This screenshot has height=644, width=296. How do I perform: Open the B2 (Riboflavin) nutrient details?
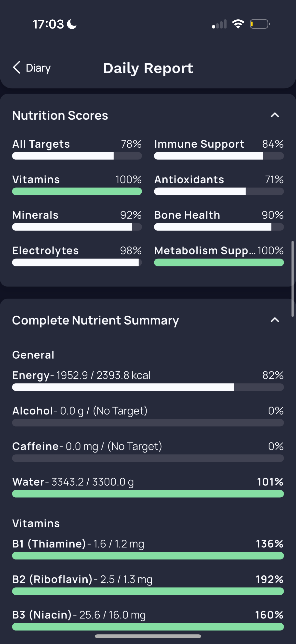148,584
